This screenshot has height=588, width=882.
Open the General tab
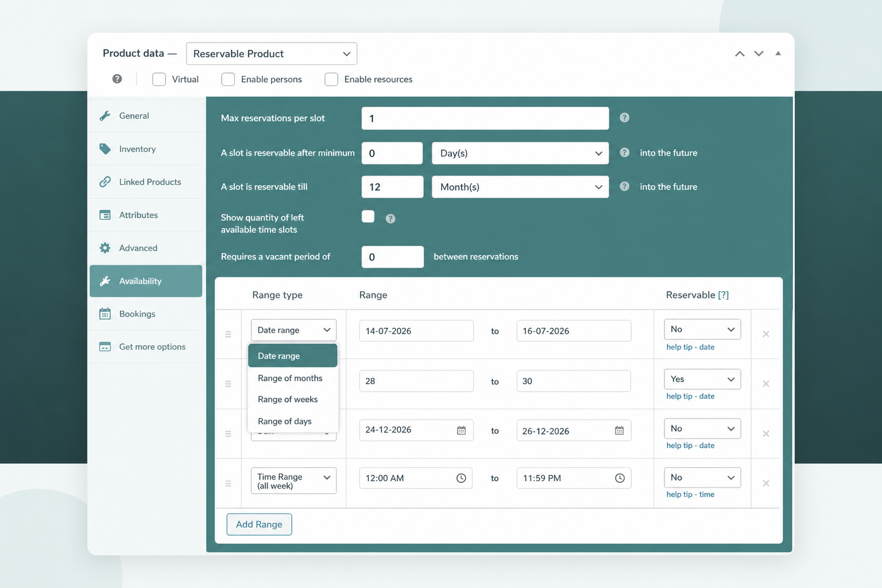pos(146,116)
